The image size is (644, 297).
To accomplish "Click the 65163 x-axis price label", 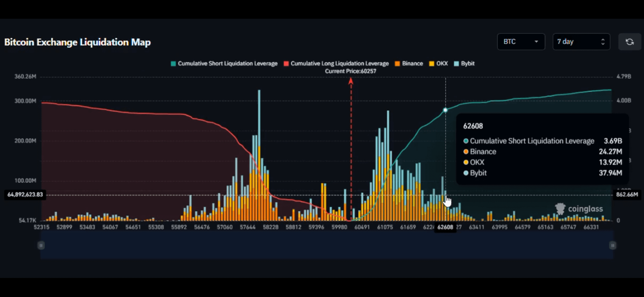I will [545, 227].
